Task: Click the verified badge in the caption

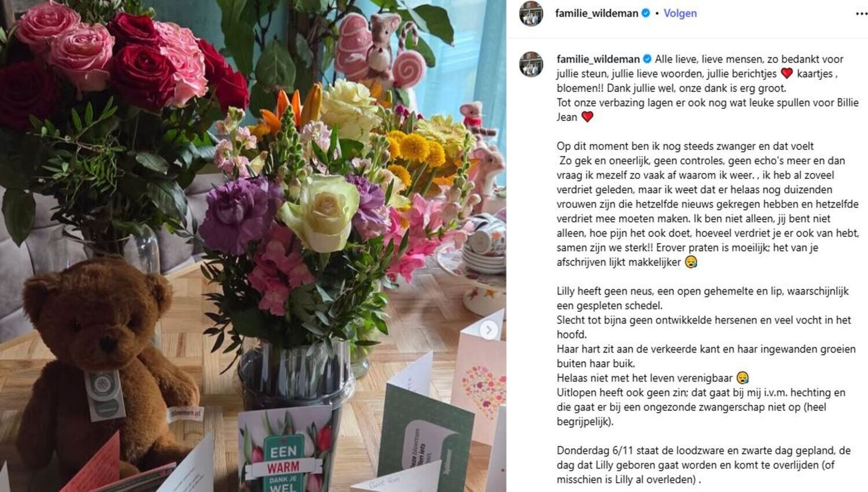Action: point(648,59)
